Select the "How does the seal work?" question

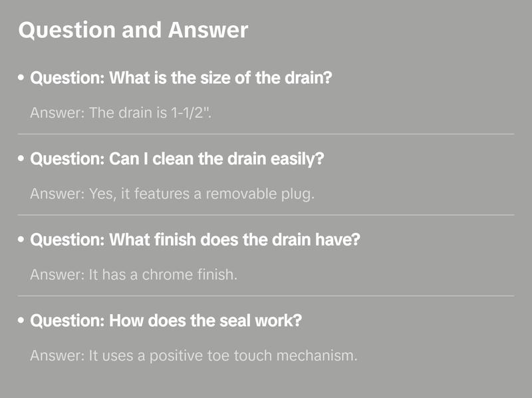click(x=166, y=321)
